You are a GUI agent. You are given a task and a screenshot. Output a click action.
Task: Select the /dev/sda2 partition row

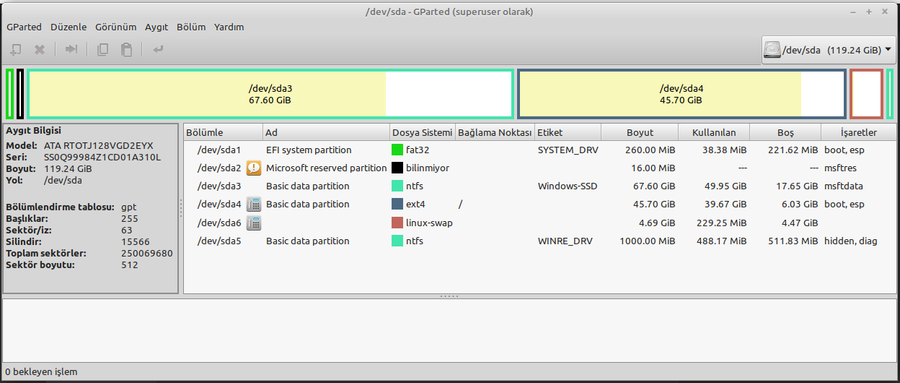540,168
